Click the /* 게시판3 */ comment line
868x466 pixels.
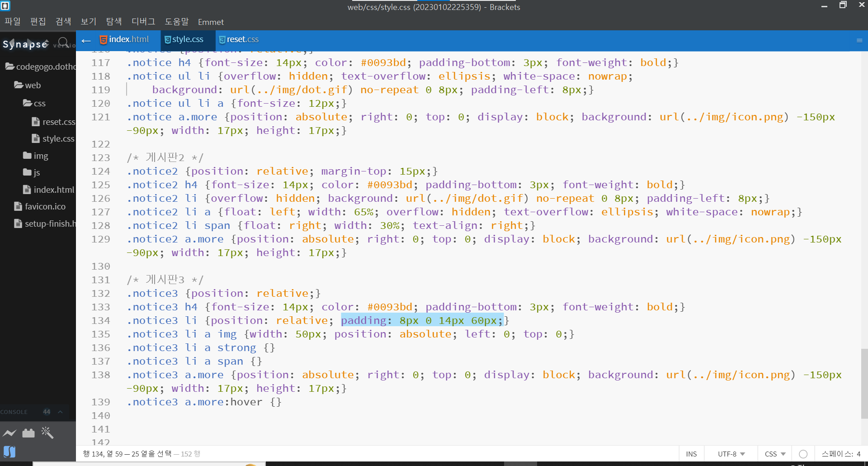click(165, 280)
